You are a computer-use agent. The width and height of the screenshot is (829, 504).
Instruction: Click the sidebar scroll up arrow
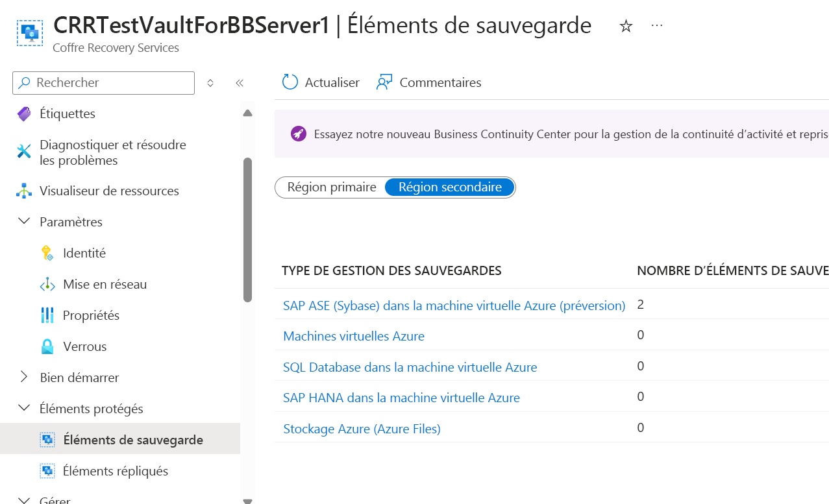pyautogui.click(x=247, y=114)
